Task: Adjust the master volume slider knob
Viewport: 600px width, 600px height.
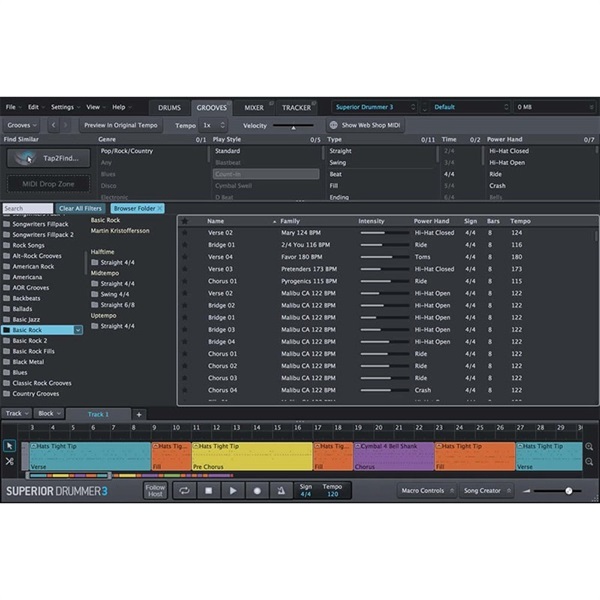Action: [569, 491]
